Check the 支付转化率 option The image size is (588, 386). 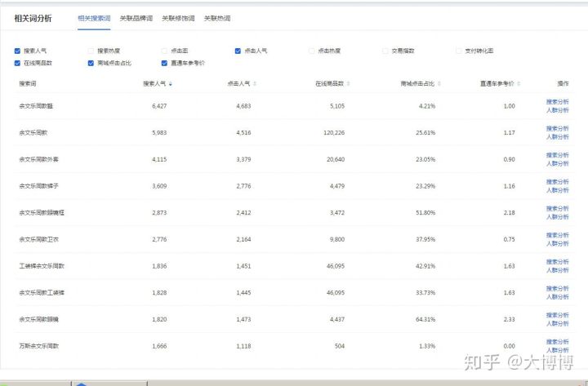pos(459,51)
